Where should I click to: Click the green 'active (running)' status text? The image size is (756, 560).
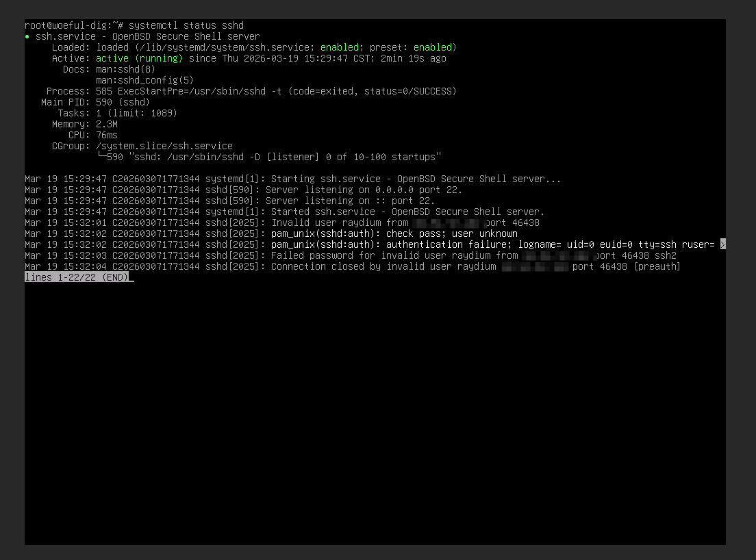(139, 58)
